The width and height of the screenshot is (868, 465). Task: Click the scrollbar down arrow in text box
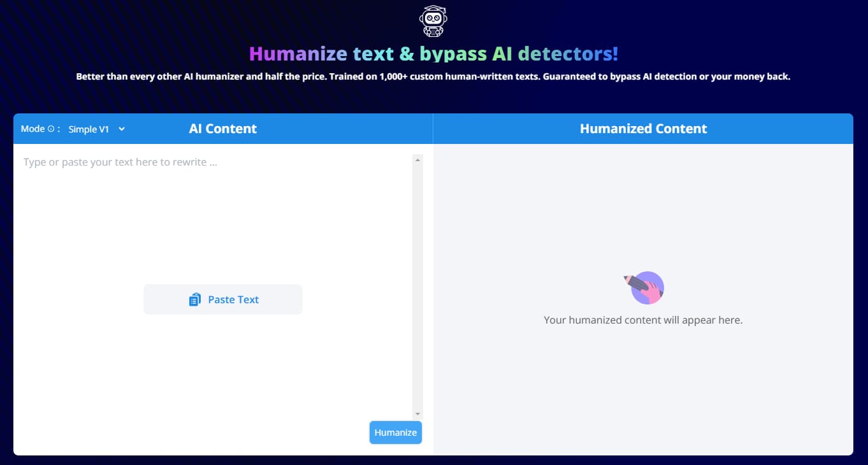pos(417,414)
